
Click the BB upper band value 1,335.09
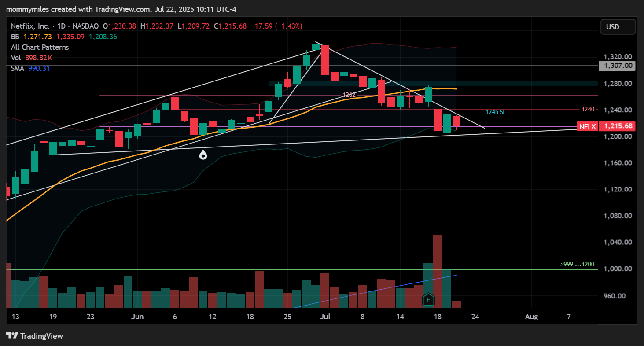click(71, 37)
